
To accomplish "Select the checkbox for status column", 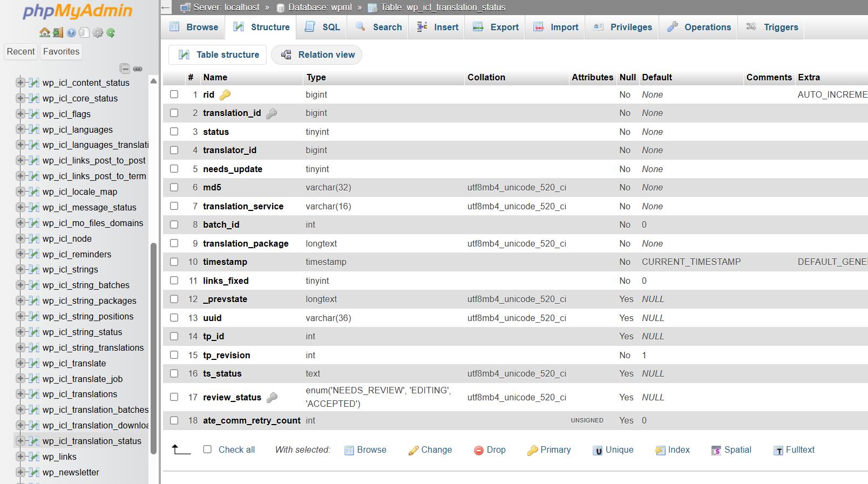I will 174,131.
